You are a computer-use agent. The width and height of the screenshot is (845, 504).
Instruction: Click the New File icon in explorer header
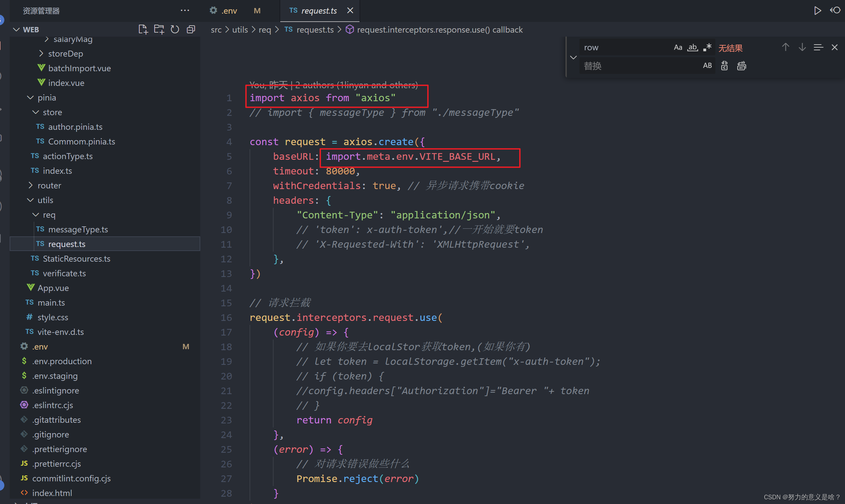click(143, 30)
